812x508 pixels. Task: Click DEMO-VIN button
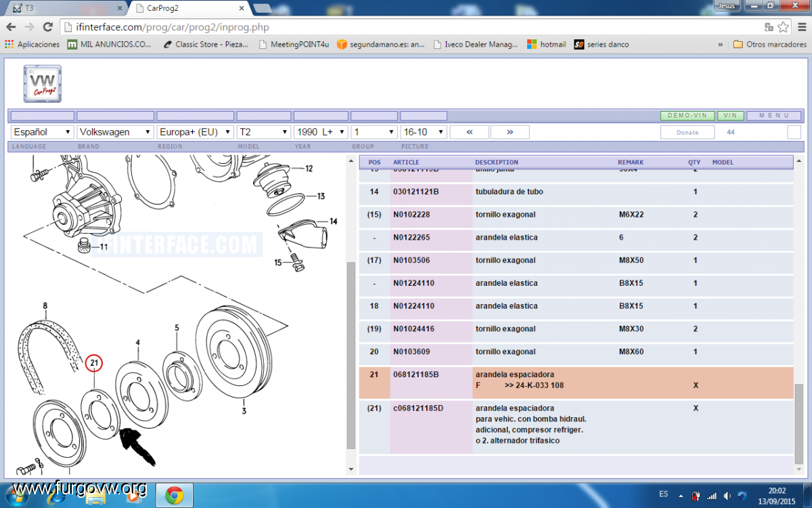click(x=687, y=116)
